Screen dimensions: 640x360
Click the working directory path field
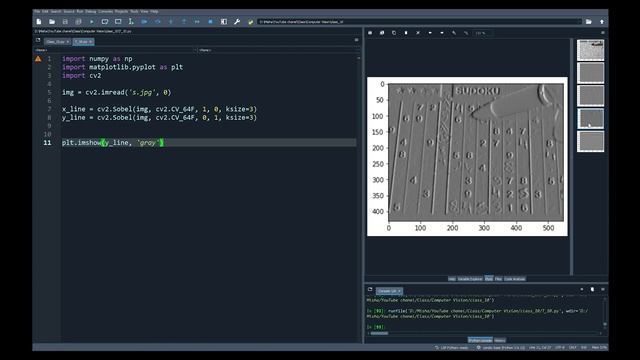click(x=420, y=22)
